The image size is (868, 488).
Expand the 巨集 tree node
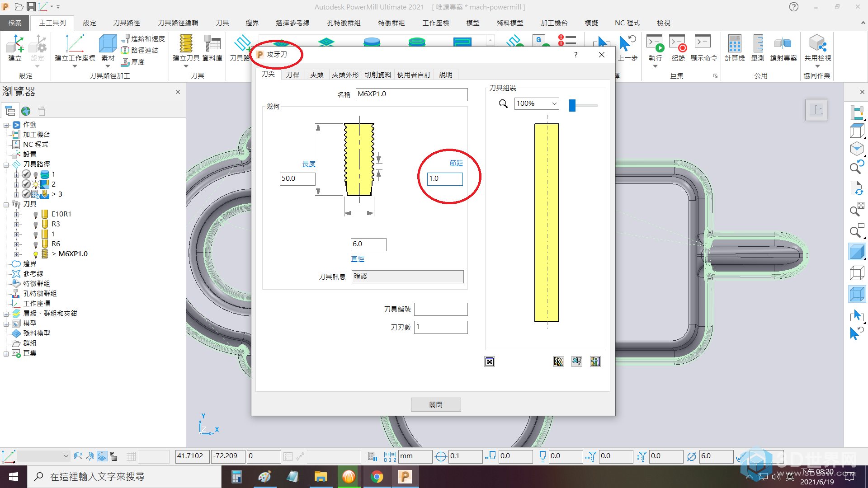(6, 354)
